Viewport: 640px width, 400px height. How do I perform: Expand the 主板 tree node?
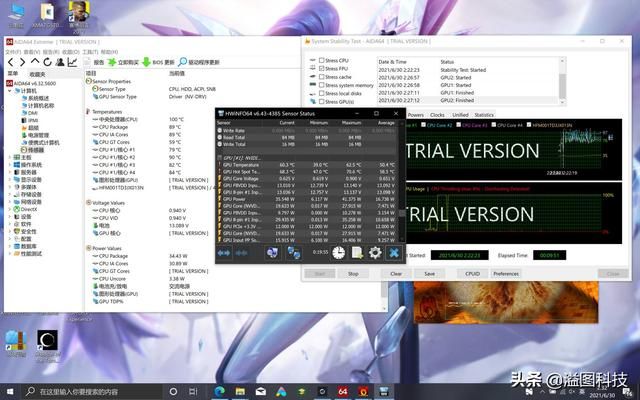coord(10,157)
